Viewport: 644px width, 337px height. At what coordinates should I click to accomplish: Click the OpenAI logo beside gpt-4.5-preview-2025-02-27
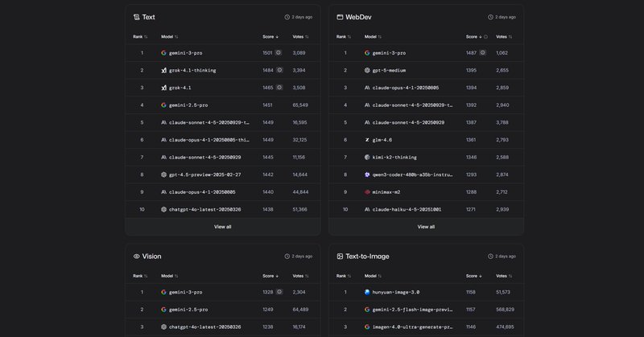[164, 175]
